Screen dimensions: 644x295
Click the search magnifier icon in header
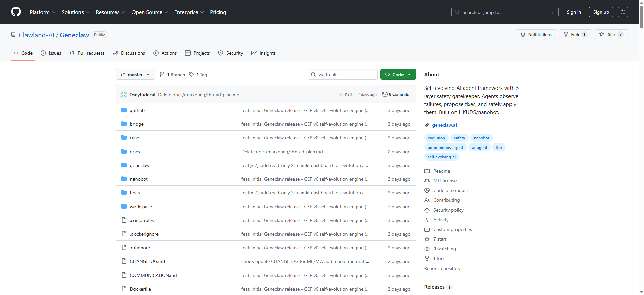click(457, 12)
